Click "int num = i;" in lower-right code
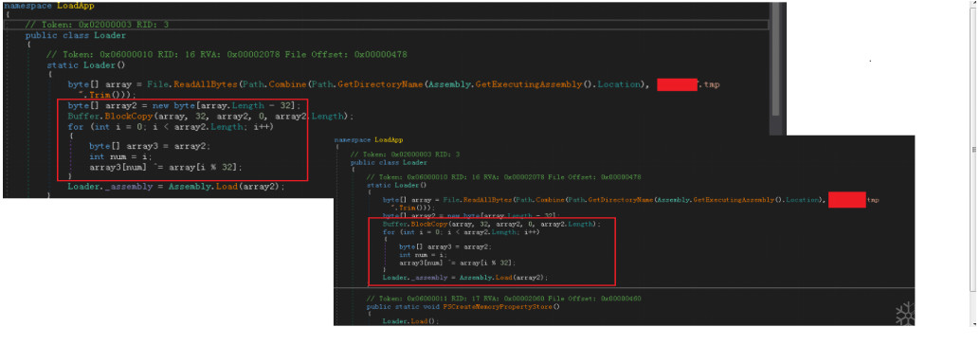This screenshot has width=980, height=345. click(x=423, y=255)
